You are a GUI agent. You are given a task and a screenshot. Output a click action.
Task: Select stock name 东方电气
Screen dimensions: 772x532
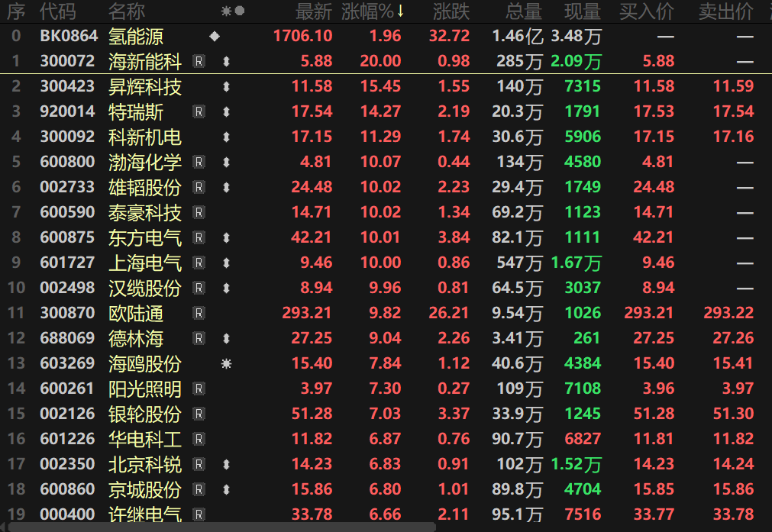(x=145, y=238)
